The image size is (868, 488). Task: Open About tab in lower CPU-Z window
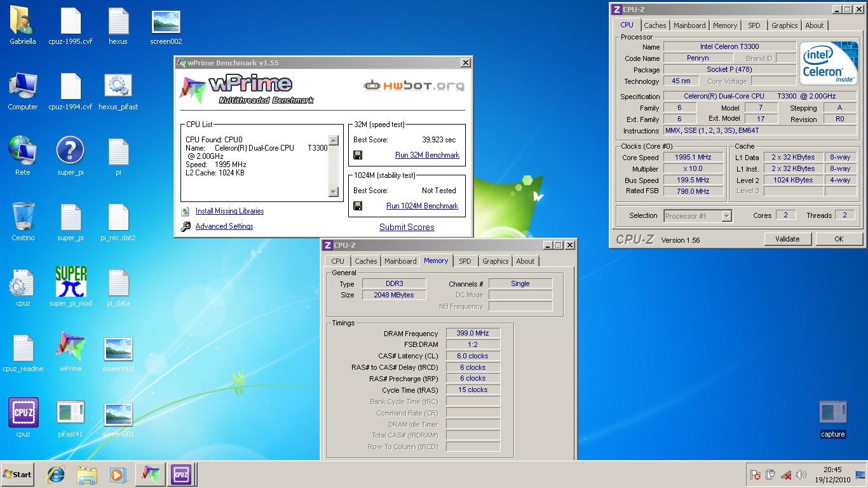click(526, 261)
